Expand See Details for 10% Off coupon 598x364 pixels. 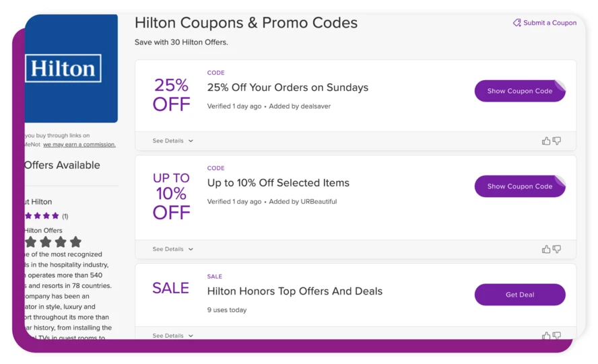click(172, 250)
